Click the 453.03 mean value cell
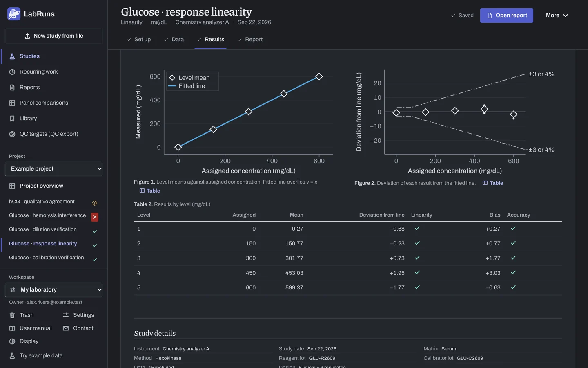Viewport: 588px width, 368px height. pos(294,273)
